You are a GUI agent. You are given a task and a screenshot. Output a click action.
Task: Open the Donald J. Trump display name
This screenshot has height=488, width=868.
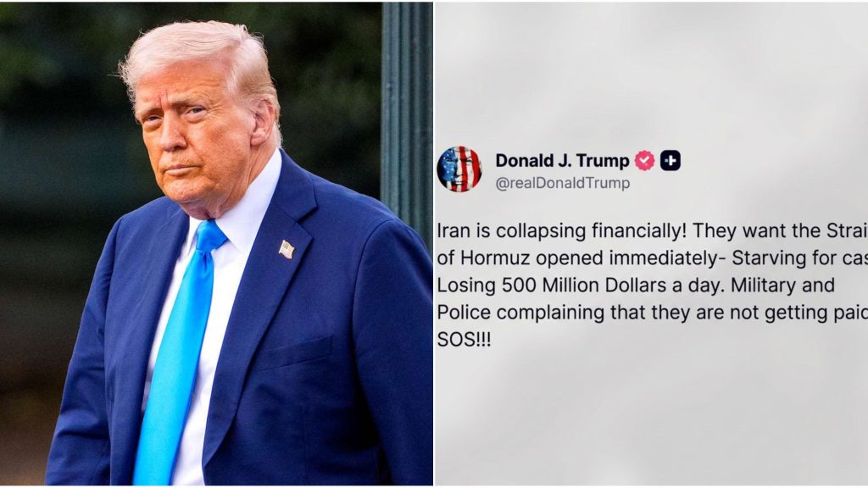pyautogui.click(x=562, y=160)
